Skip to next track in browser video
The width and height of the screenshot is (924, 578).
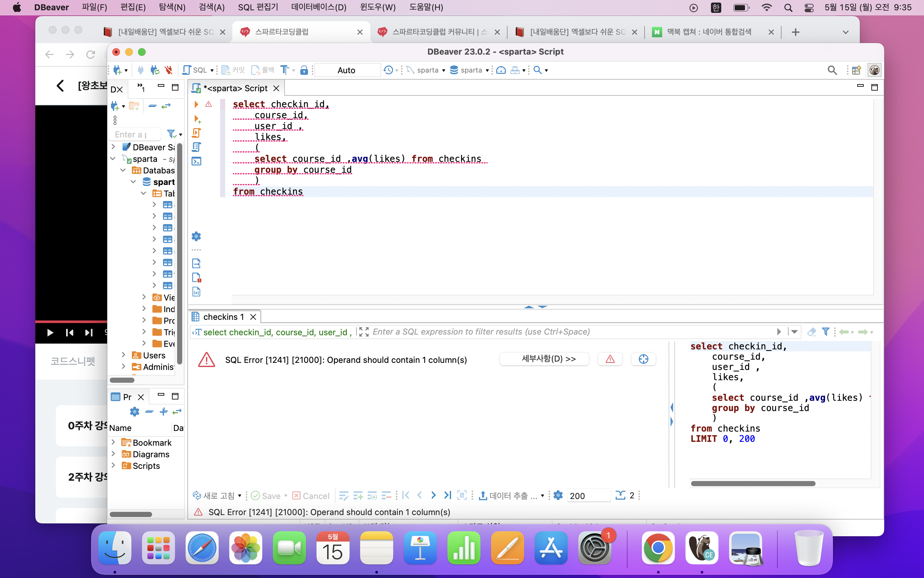(x=89, y=333)
